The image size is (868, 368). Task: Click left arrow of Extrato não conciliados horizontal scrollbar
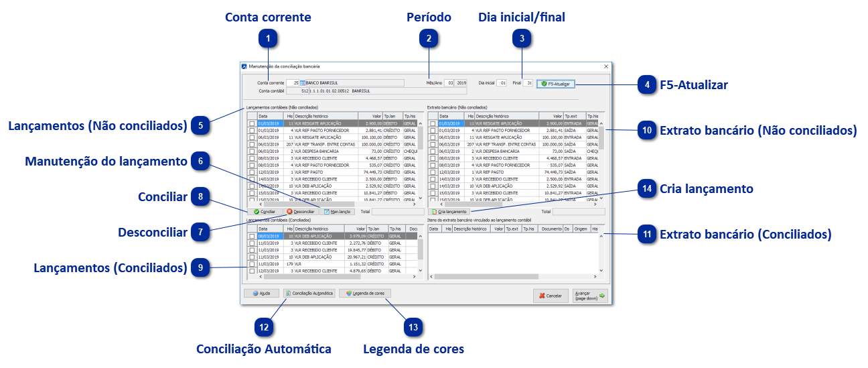[441, 204]
